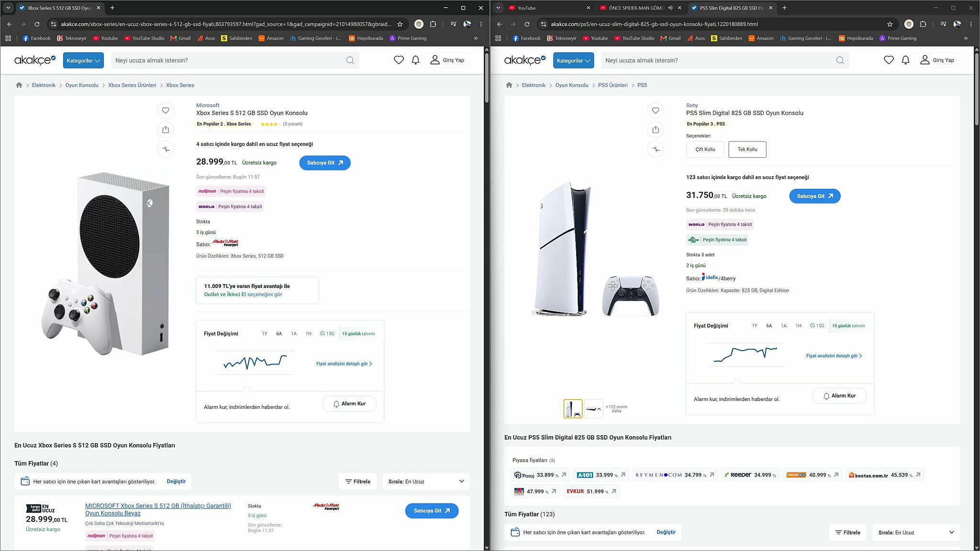Select the Tek Kollu option

click(747, 149)
